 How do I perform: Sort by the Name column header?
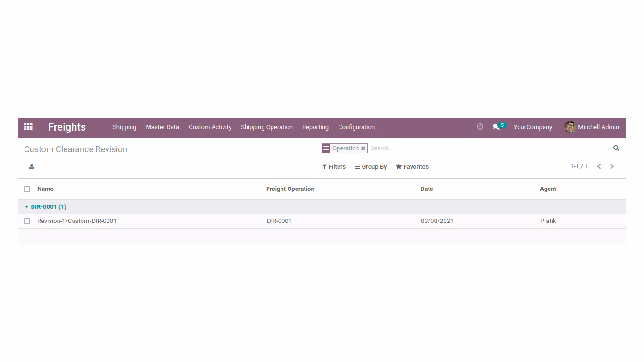point(45,189)
